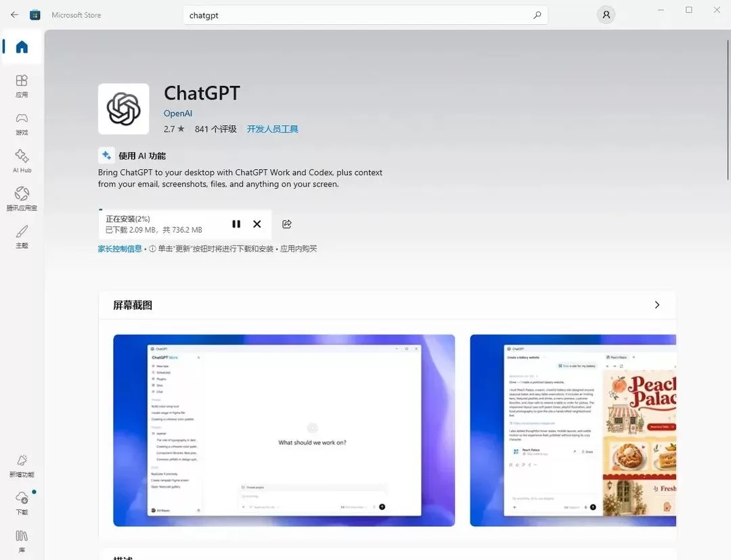Open the Home sidebar page
This screenshot has height=560, width=731.
(22, 47)
